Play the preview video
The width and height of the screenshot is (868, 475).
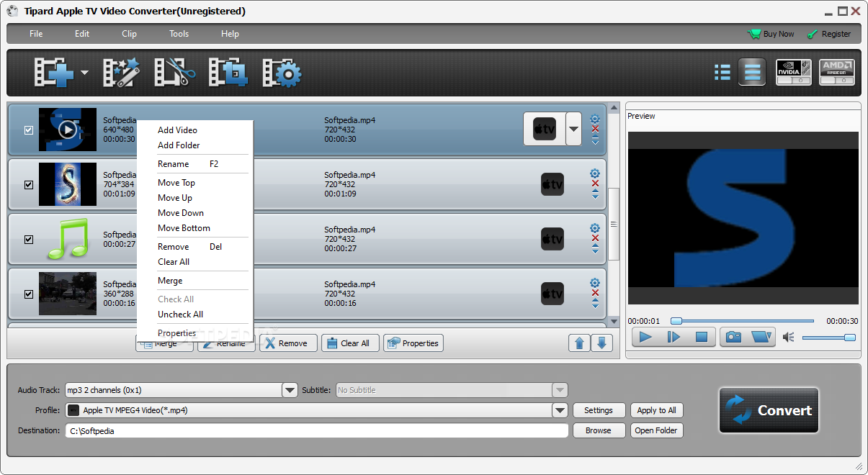tap(645, 337)
